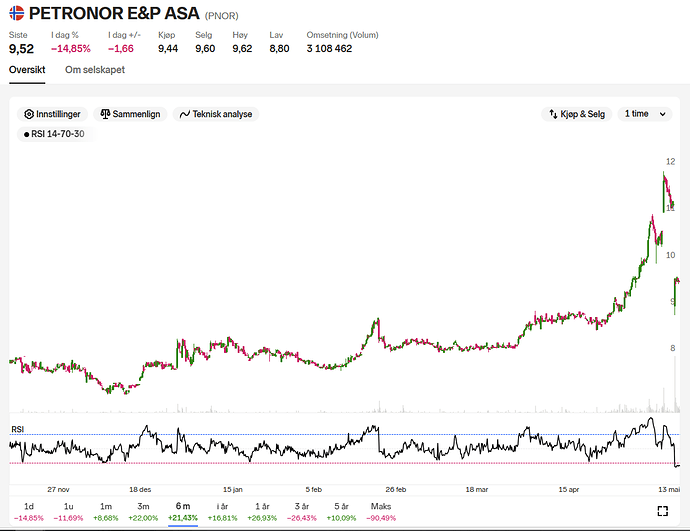This screenshot has height=531, width=690.
Task: Click the Sammenlign compare button
Action: 130,114
